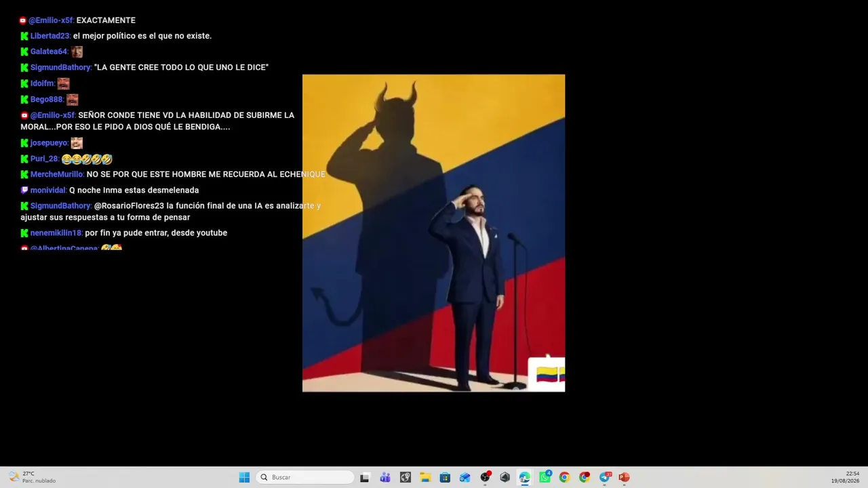
Task: Click the YouTube icon beside the SEÑOR CONDE message
Action: (24, 115)
